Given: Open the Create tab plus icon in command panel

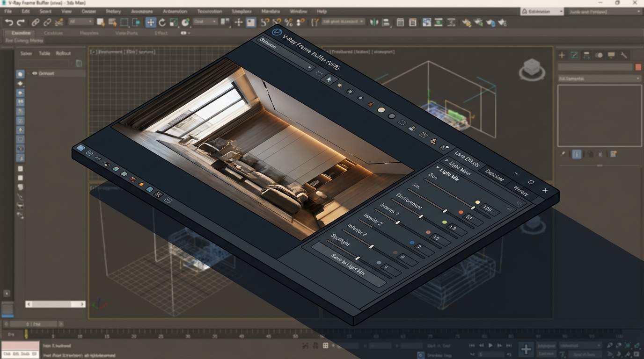Looking at the screenshot, I should point(562,55).
